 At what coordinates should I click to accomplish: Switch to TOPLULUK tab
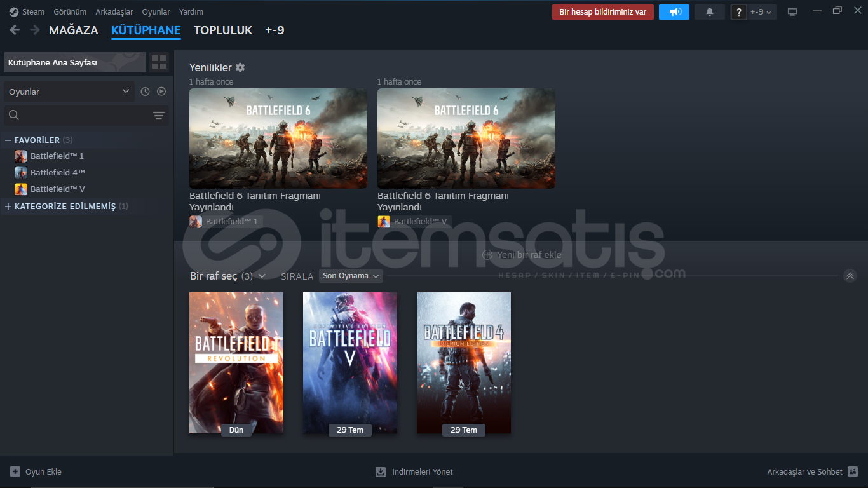tap(223, 30)
